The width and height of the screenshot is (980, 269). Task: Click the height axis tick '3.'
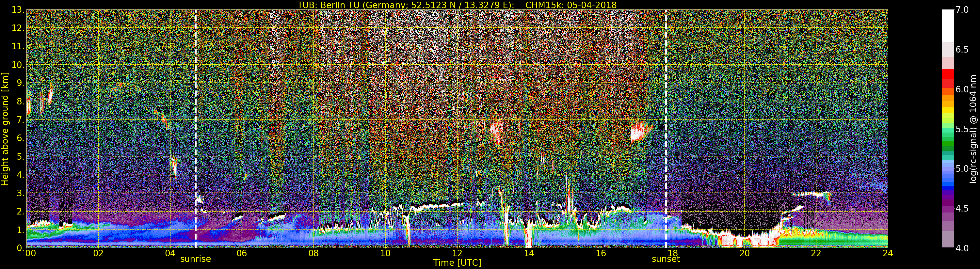point(20,193)
